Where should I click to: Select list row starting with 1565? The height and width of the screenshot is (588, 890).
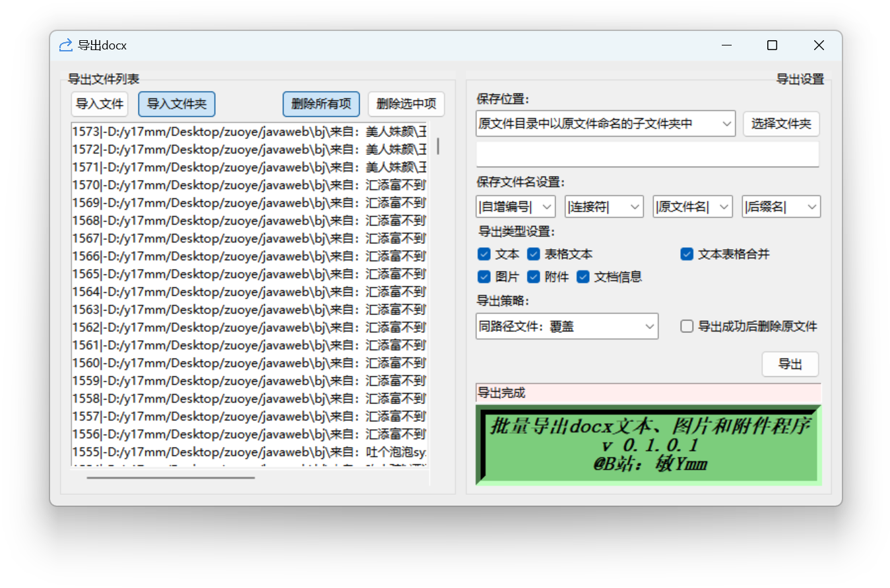249,274
